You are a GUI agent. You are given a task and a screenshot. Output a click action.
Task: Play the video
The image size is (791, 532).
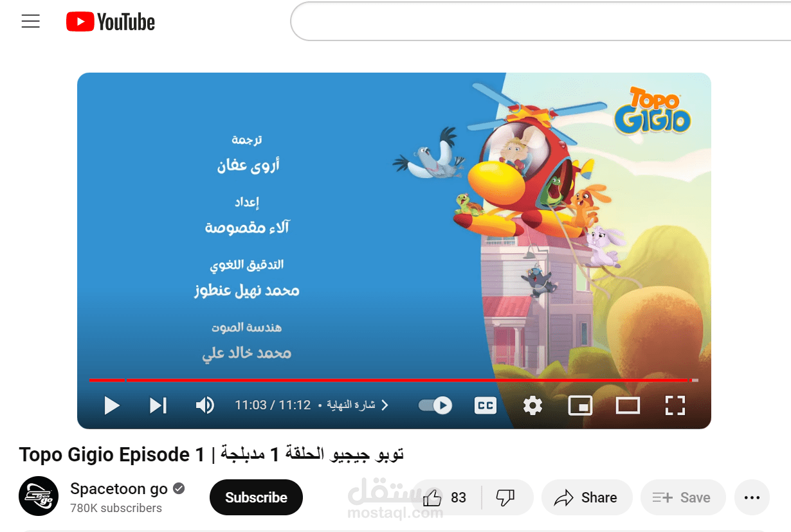(x=112, y=405)
